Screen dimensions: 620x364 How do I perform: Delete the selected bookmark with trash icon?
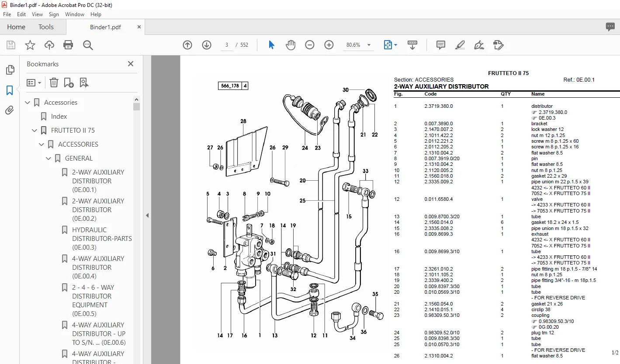54,82
